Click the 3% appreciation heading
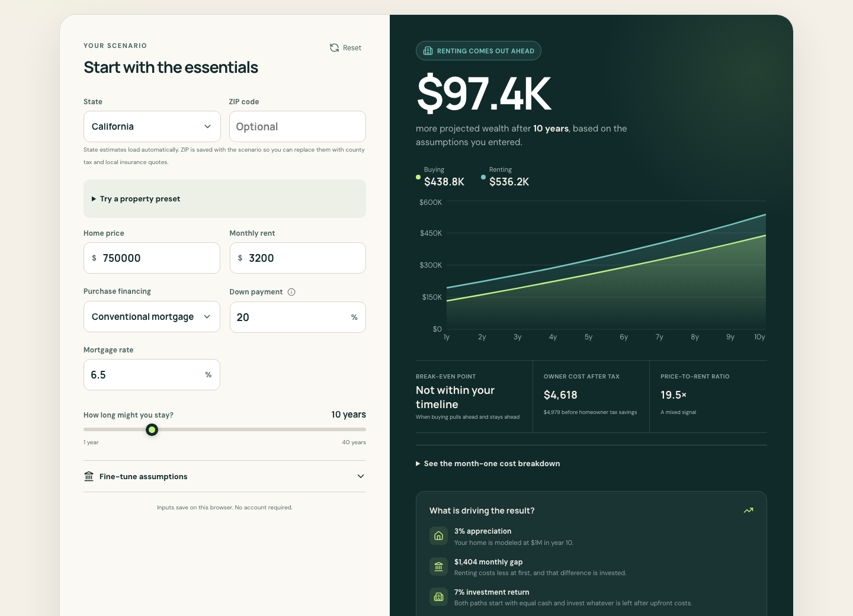 coord(483,531)
